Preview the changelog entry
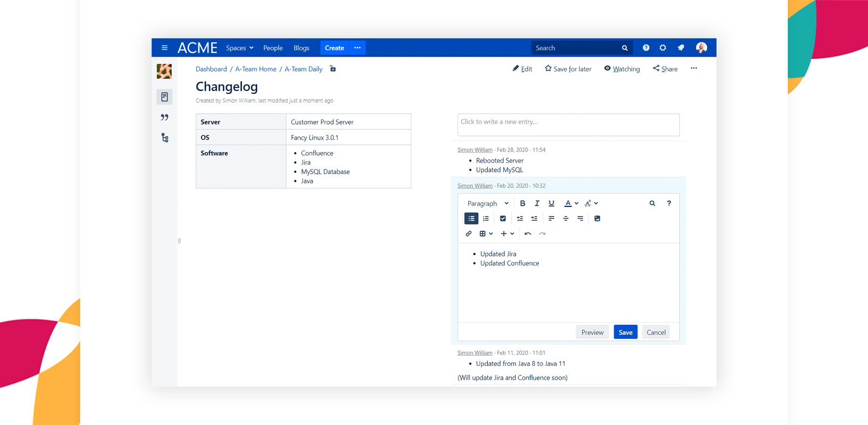The width and height of the screenshot is (868, 425). 593,332
